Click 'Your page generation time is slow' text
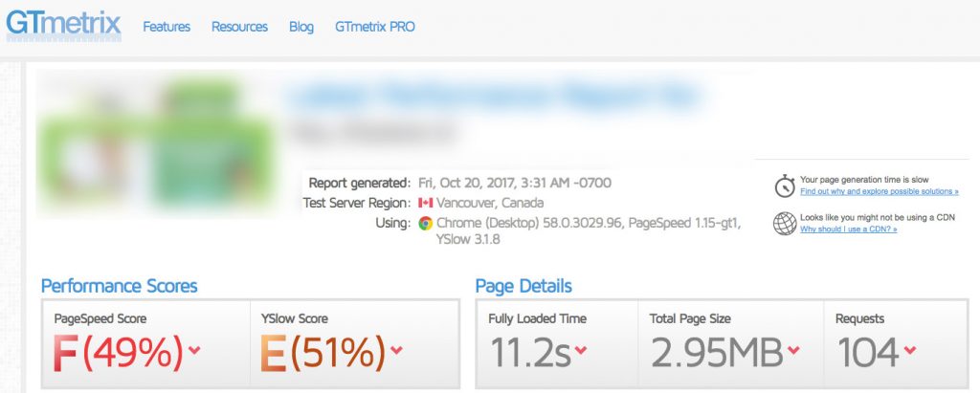The width and height of the screenshot is (980, 393). 864,180
